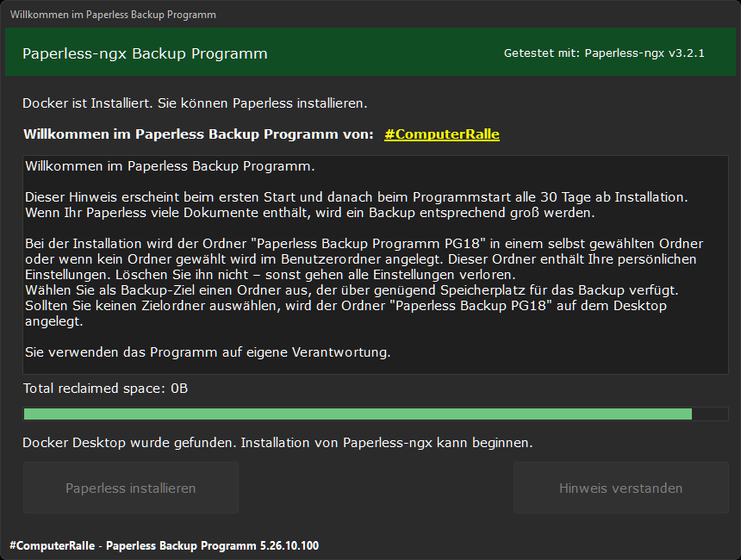Click the line starting "Dieser Hinweis erscheint beim ersten Start"

click(357, 197)
